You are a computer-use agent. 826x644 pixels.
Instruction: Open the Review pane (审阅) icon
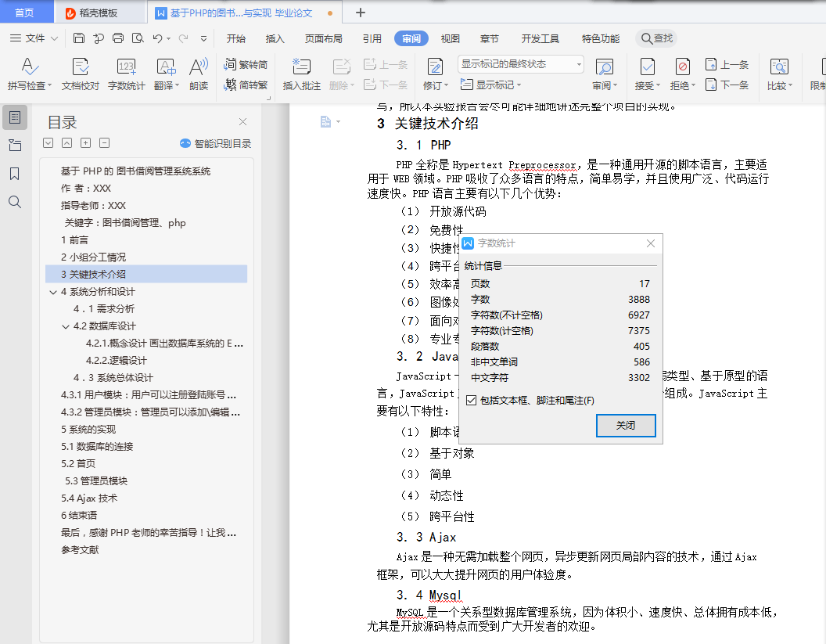click(604, 67)
